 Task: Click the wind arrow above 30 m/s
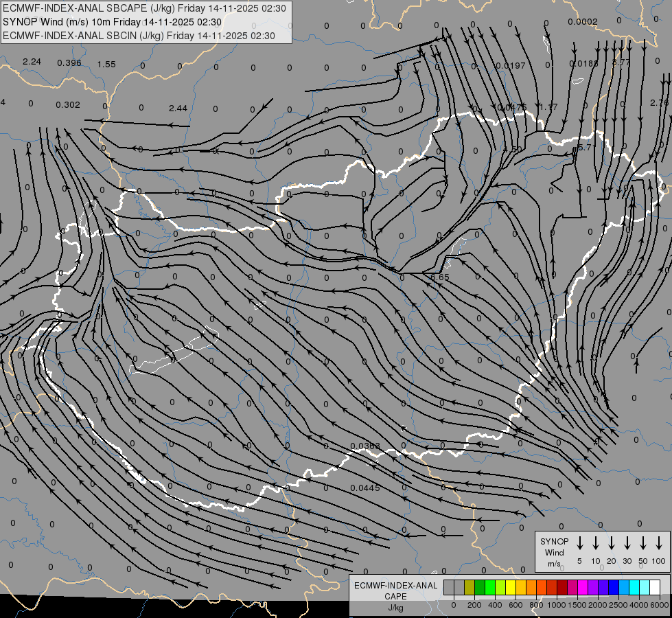click(627, 543)
